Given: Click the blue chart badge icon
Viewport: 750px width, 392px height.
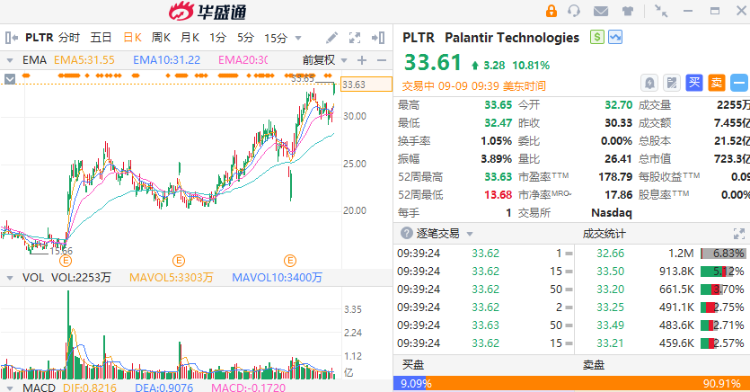Looking at the screenshot, I should click(615, 37).
